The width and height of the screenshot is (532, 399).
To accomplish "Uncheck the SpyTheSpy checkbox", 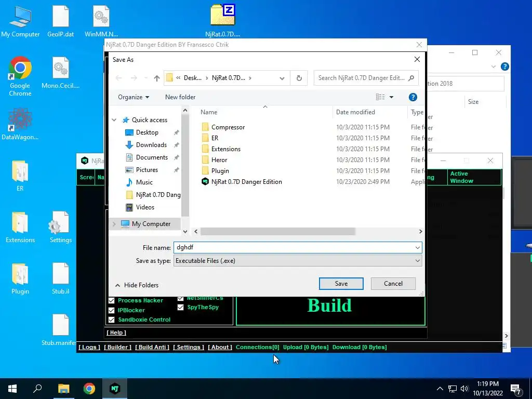I will [x=180, y=308].
